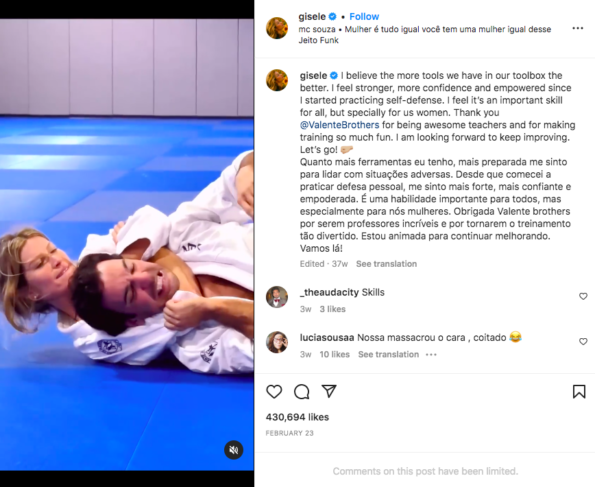See translation of luciasousaa comment
Image resolution: width=595 pixels, height=487 pixels.
(388, 354)
